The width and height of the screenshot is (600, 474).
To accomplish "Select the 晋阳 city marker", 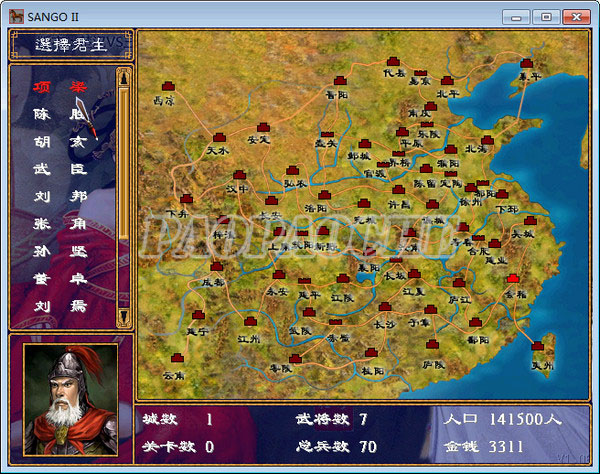I will pos(340,80).
